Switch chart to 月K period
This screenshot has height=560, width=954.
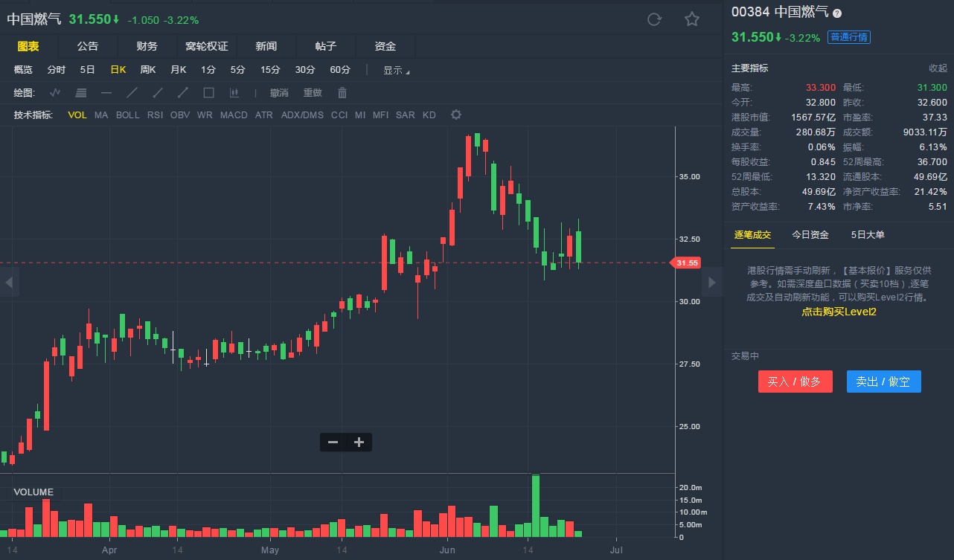coord(179,70)
